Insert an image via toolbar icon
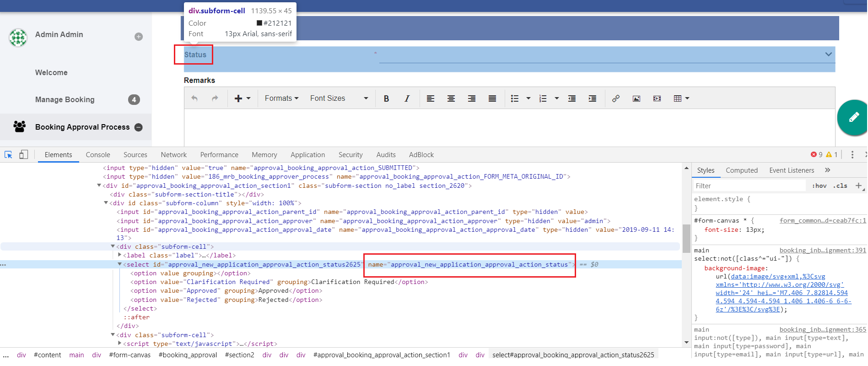868x366 pixels. pyautogui.click(x=636, y=98)
